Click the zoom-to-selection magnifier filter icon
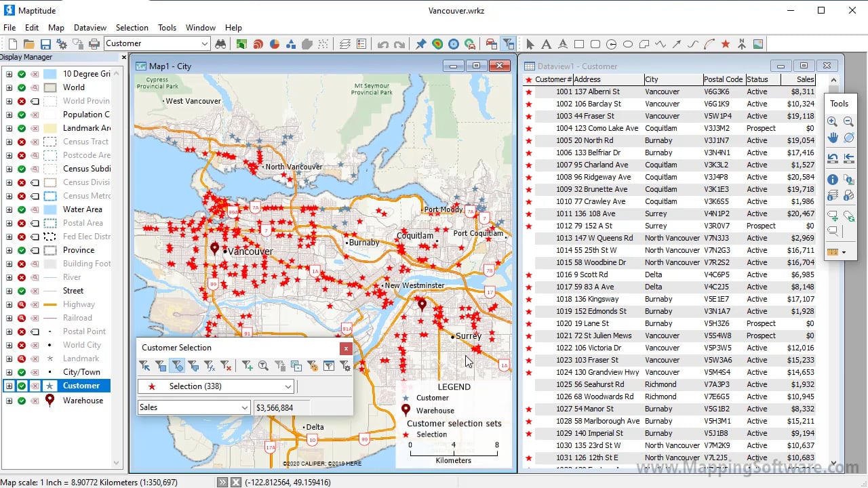This screenshot has width=868, height=488. pos(263,366)
